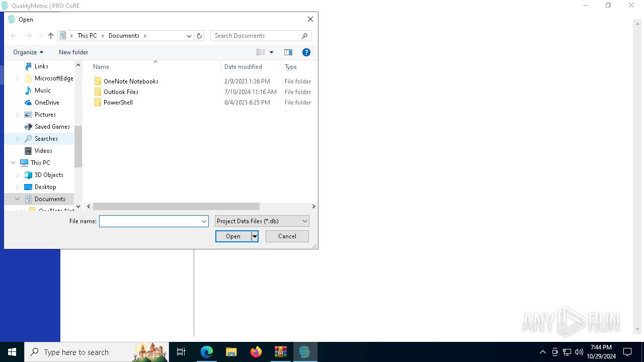This screenshot has height=362, width=644.
Task: Select This PC in navigation tree
Action: 40,163
